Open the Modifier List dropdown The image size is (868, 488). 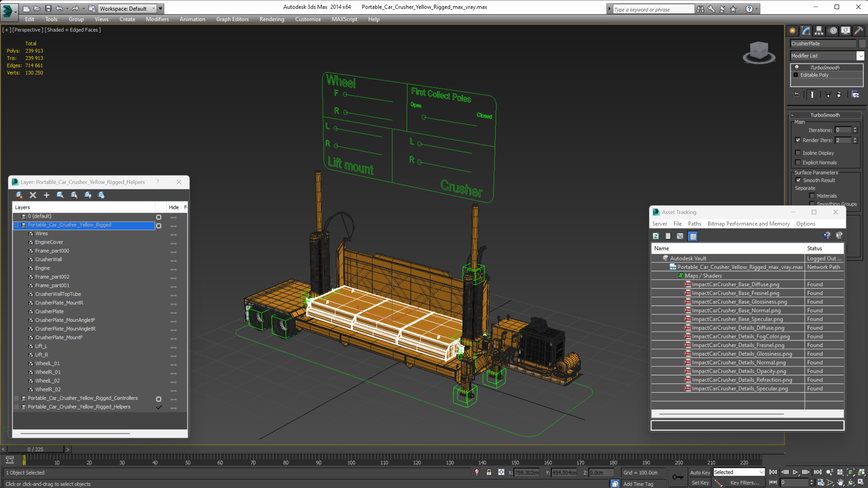pyautogui.click(x=827, y=56)
